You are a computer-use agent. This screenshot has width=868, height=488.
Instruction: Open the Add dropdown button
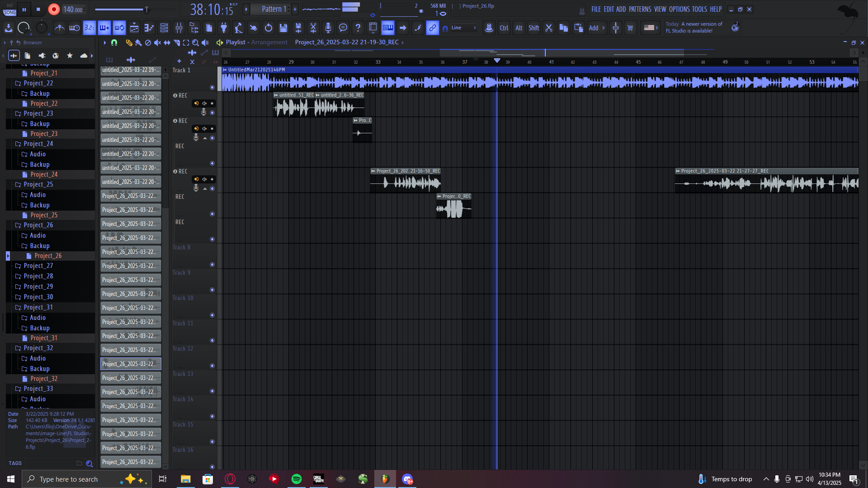pos(596,28)
